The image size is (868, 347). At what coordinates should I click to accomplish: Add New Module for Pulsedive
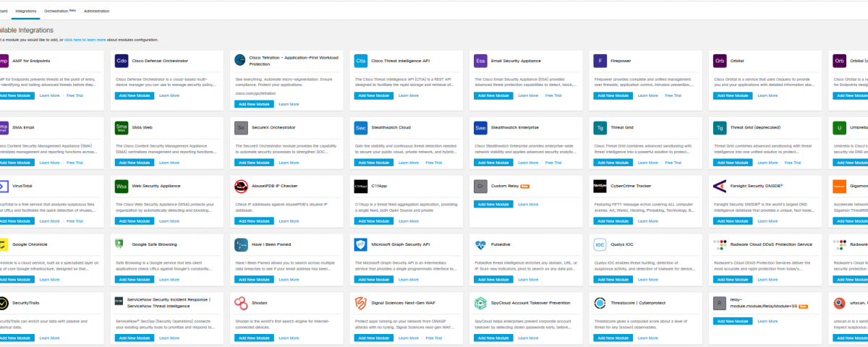493,279
